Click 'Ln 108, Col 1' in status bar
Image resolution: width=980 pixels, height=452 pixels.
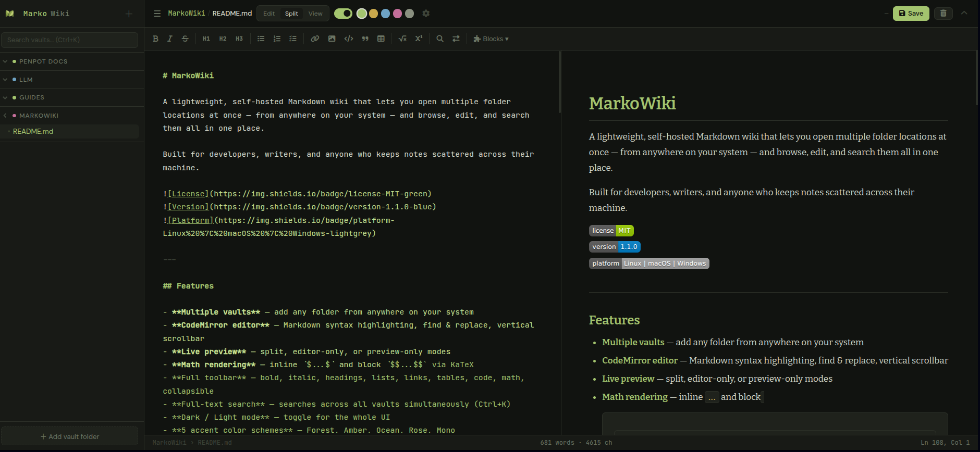click(945, 443)
